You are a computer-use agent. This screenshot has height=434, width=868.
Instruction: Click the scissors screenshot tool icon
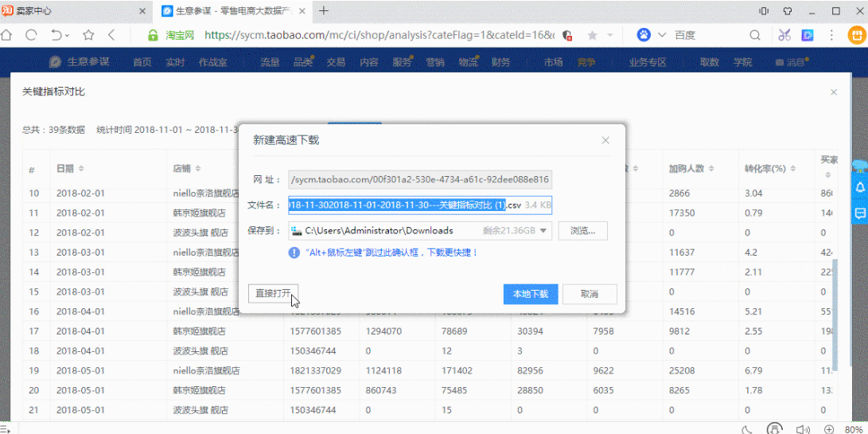coord(784,35)
